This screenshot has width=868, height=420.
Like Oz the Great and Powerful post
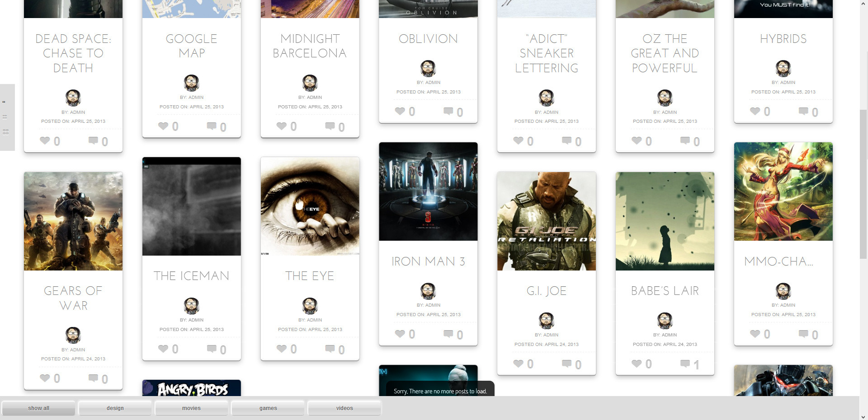(x=637, y=140)
